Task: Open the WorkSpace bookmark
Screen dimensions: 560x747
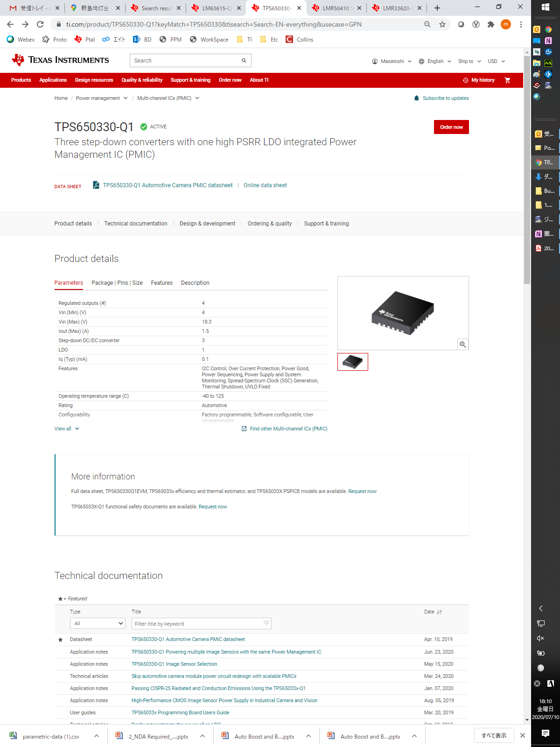Action: (x=209, y=40)
